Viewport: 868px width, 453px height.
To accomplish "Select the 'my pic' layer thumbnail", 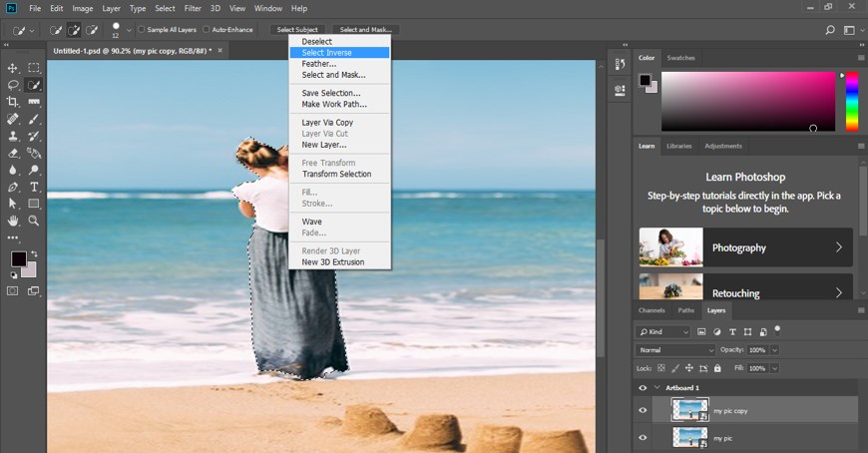I will [x=689, y=437].
